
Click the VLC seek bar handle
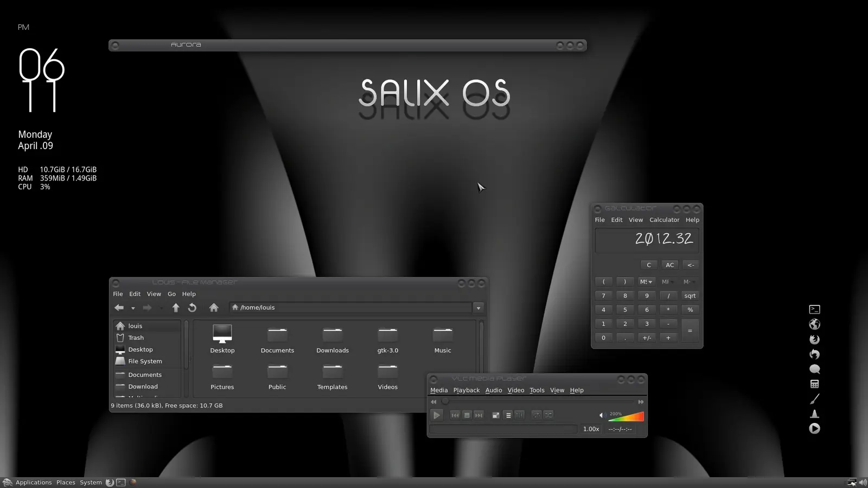coord(445,402)
